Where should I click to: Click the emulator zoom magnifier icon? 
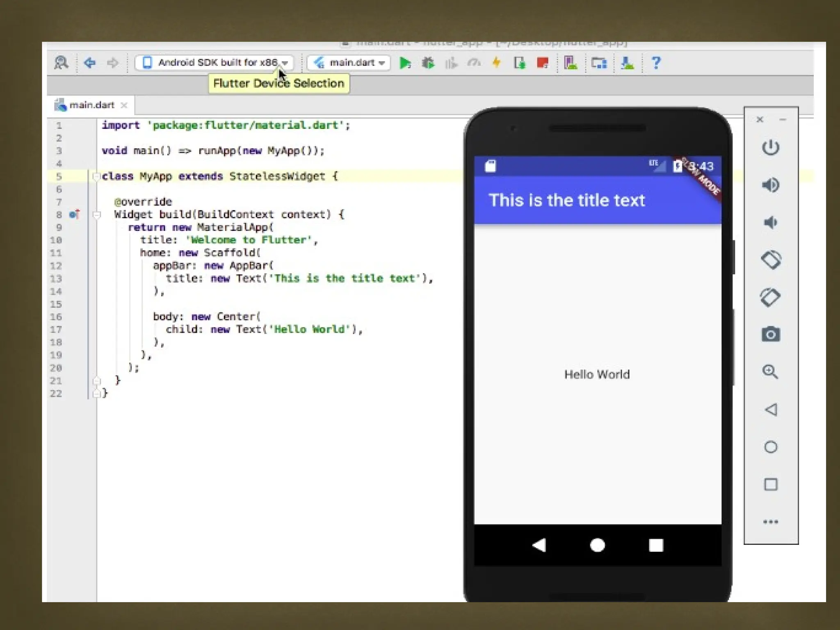pyautogui.click(x=770, y=372)
